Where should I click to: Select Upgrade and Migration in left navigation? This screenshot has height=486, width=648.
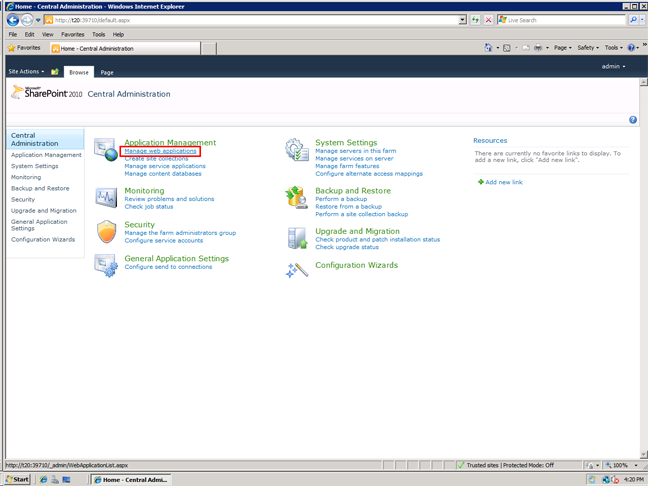tap(44, 211)
